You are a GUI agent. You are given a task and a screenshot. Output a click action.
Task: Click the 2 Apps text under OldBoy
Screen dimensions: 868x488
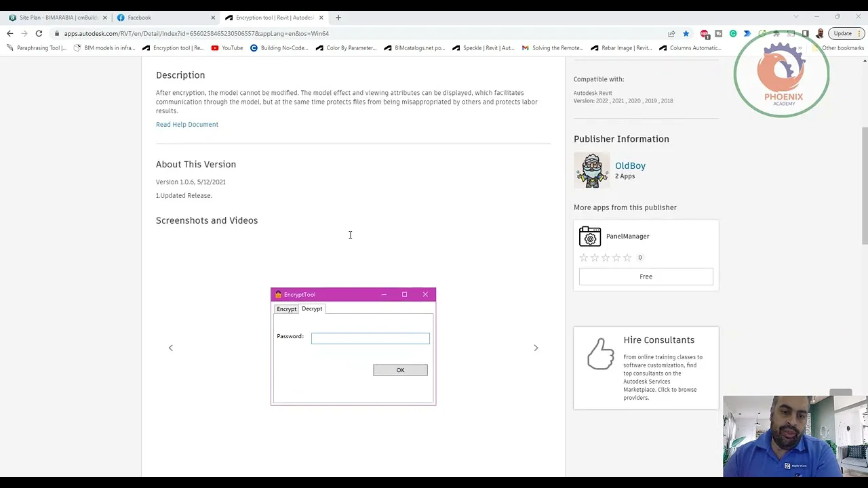pos(625,176)
